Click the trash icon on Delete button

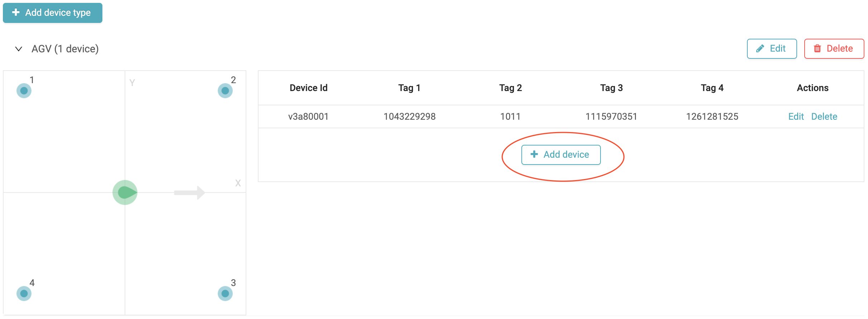[x=818, y=49]
